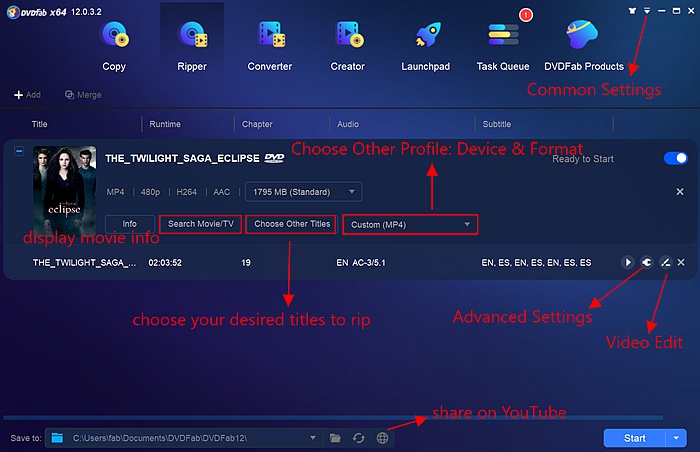This screenshot has width=700, height=452.
Task: Click the Eclipse movie poster thumbnail
Action: pyautogui.click(x=64, y=189)
